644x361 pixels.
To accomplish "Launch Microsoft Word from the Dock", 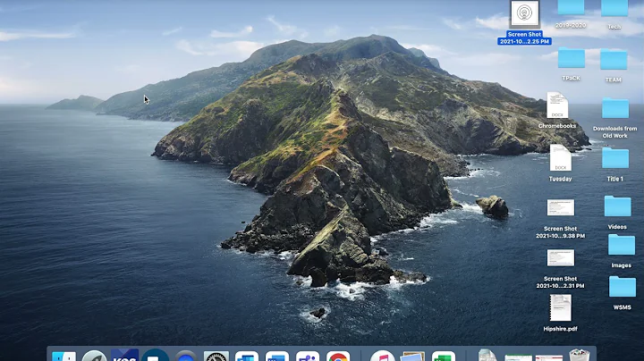I will (277, 356).
